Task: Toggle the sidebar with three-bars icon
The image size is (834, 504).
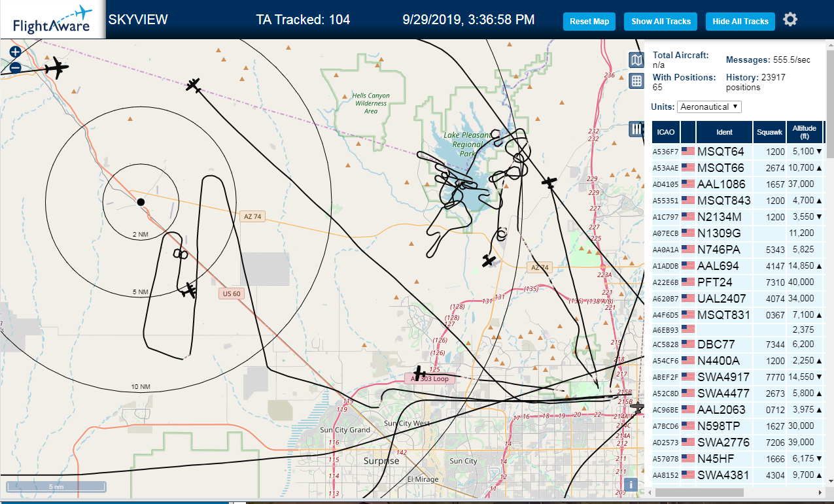Action: 636,129
